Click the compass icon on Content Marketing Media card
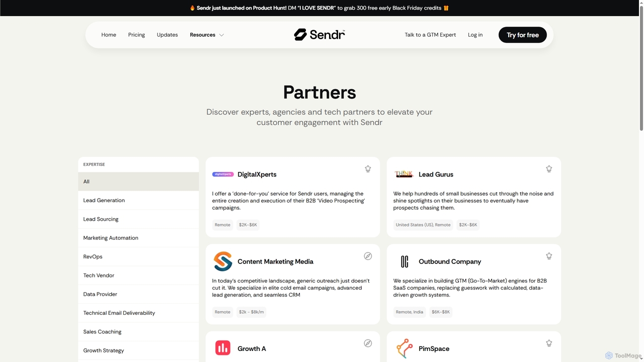This screenshot has width=644, height=362. click(x=368, y=256)
